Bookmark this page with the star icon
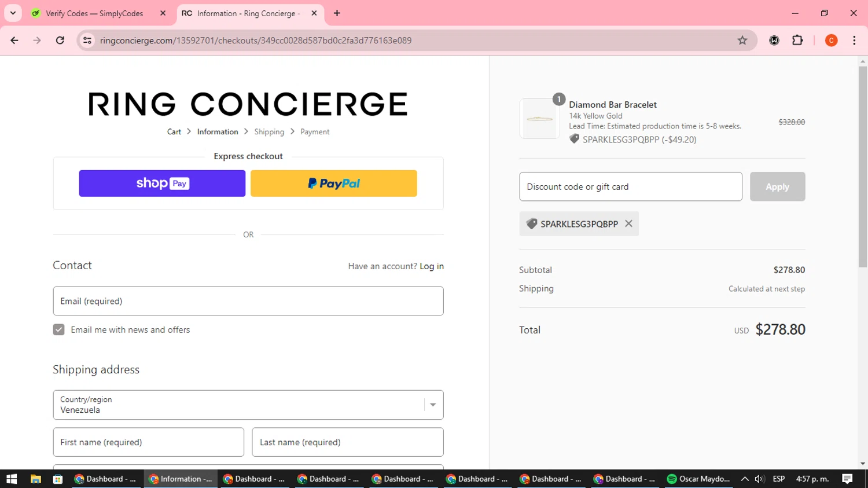The height and width of the screenshot is (488, 868). point(742,41)
